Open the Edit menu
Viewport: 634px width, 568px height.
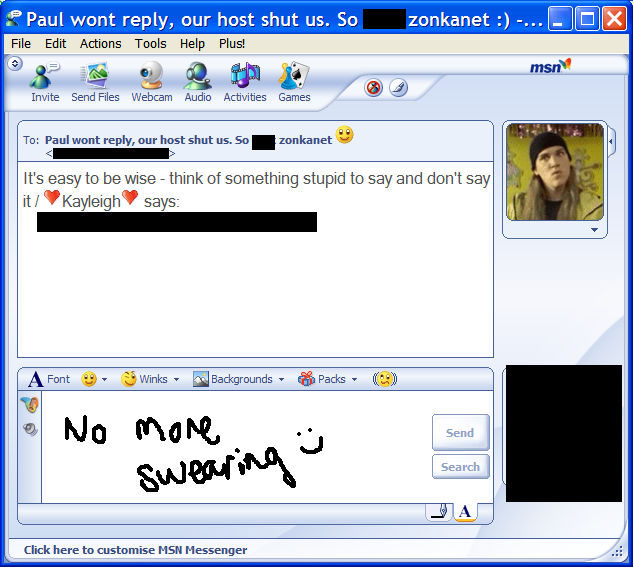(55, 43)
